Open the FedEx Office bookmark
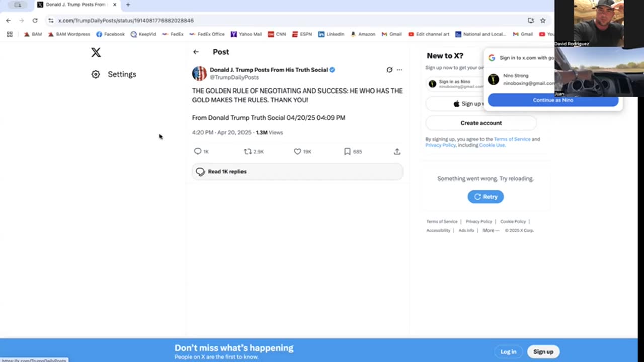Screen dimensions: 644x362 click(x=207, y=34)
